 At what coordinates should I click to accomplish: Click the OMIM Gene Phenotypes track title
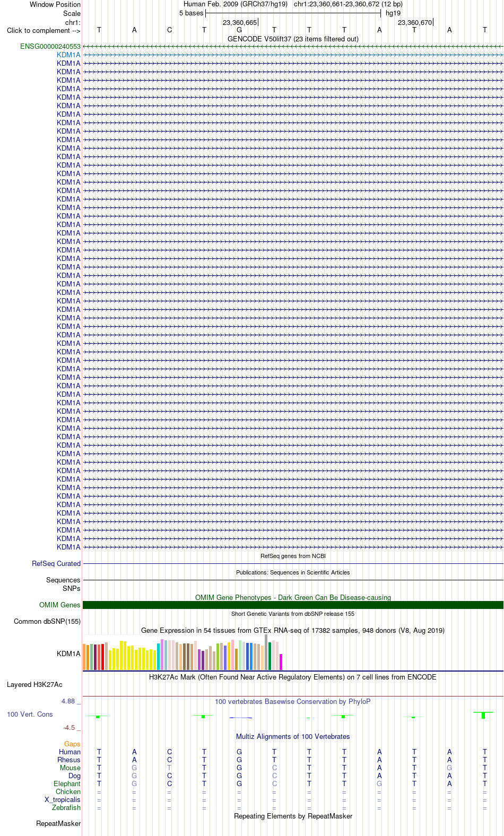(293, 598)
